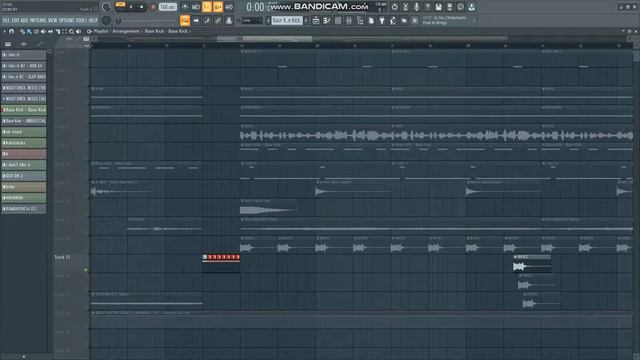Click the red step pattern clip on Track 15
Viewport: 640px width, 360px height.
[x=221, y=258]
